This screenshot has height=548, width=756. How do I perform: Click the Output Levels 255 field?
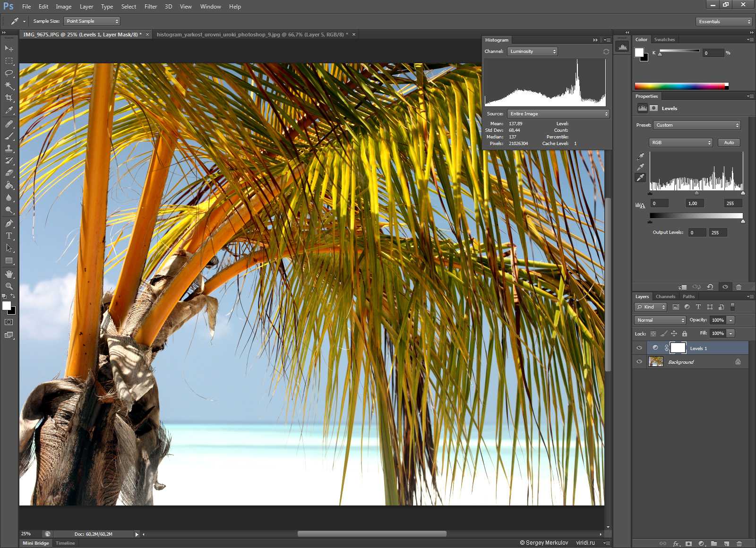(718, 232)
